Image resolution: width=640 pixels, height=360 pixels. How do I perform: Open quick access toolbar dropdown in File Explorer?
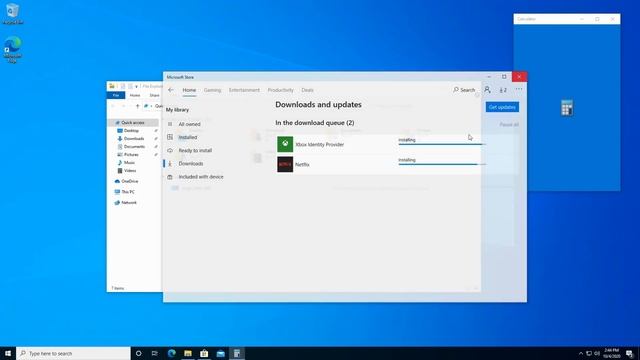(136, 86)
